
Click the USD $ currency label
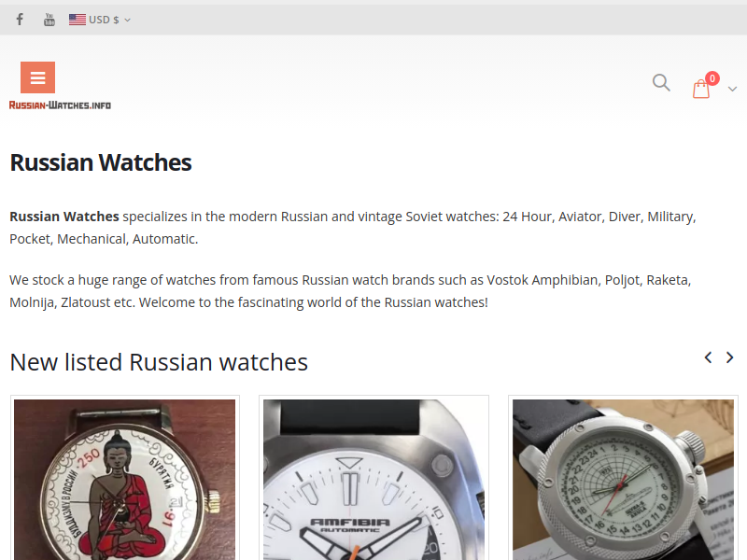coord(104,20)
